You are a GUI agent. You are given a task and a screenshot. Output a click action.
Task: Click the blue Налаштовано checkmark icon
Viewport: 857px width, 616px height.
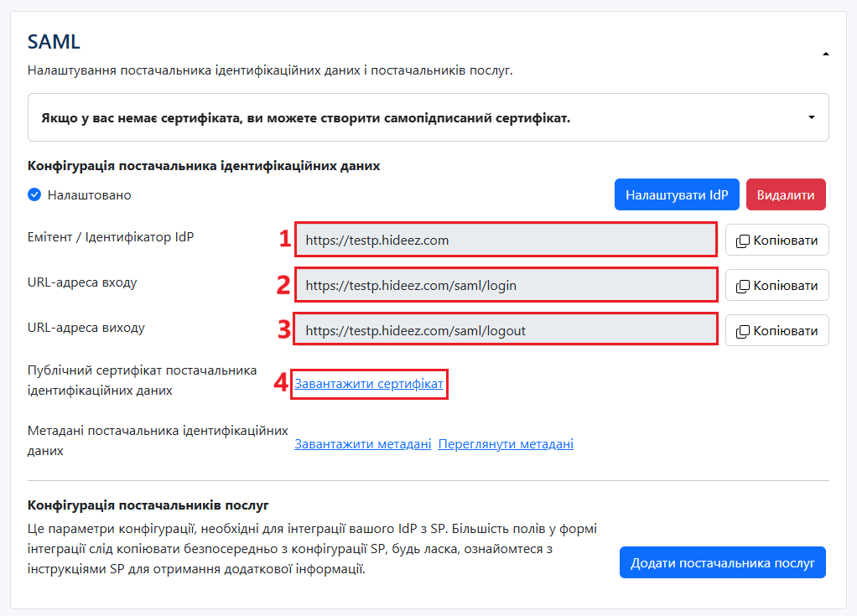(x=34, y=195)
